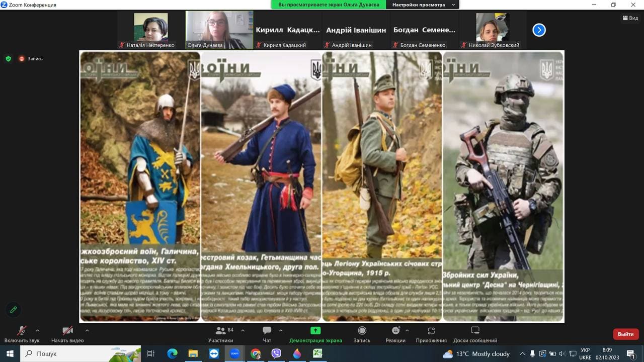
Task: Open Доски сообщений whiteboards
Action: pos(475,334)
